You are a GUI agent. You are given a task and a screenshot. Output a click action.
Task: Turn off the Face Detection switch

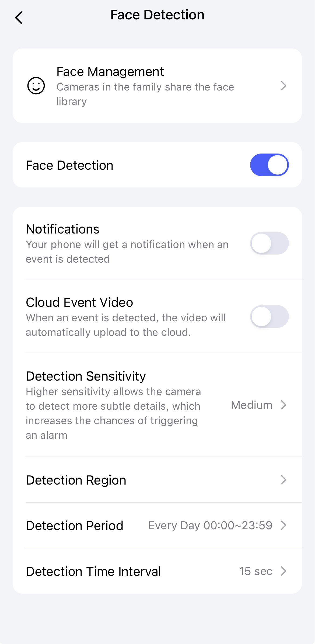pos(269,165)
